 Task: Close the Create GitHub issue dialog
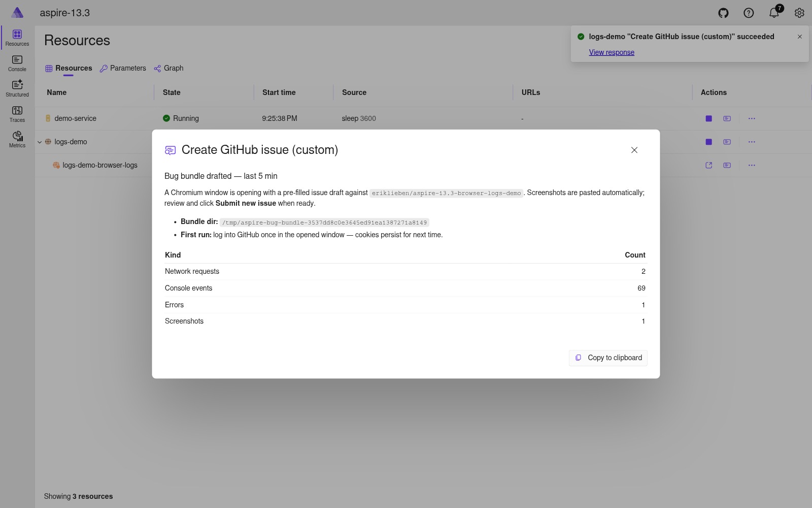click(x=634, y=150)
